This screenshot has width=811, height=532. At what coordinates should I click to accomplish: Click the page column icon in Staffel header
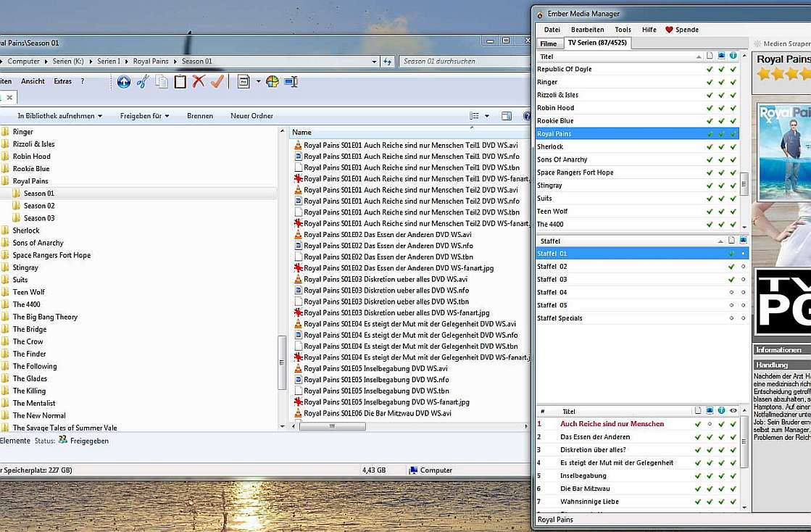731,241
